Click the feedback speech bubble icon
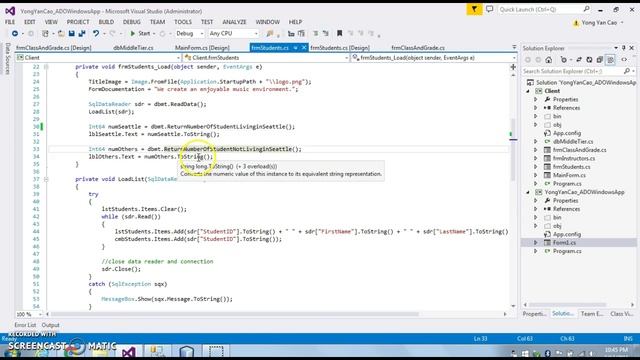This screenshot has height=360, width=640. [489, 9]
